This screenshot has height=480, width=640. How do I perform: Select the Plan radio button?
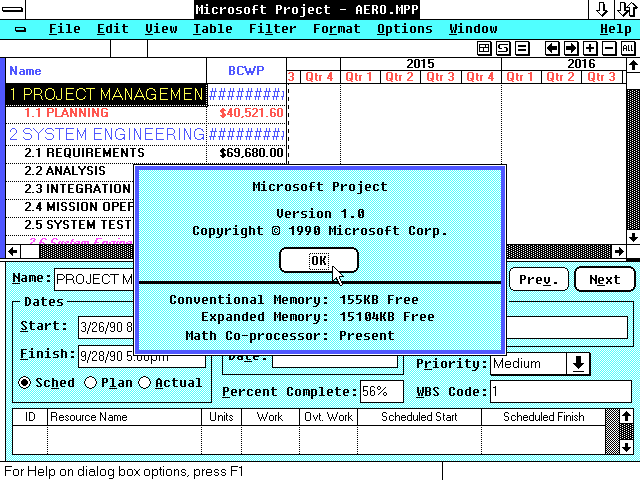click(91, 382)
